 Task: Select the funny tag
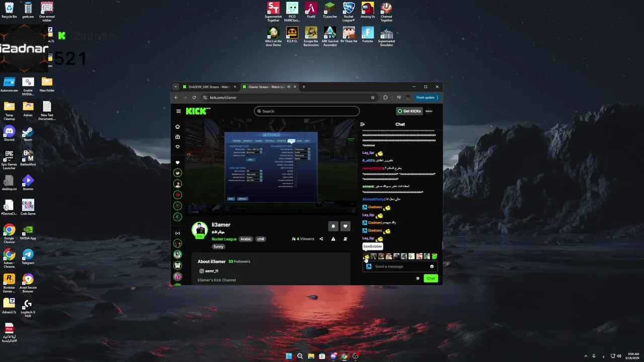(x=218, y=247)
